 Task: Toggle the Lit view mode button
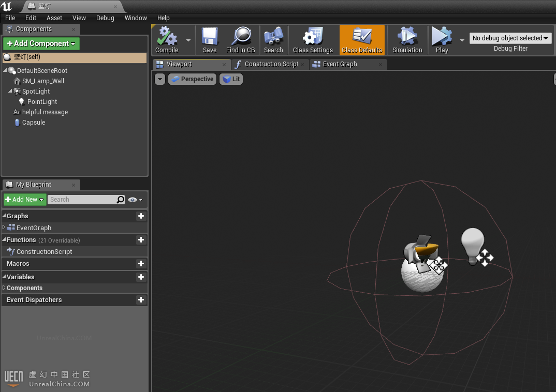[x=231, y=79]
